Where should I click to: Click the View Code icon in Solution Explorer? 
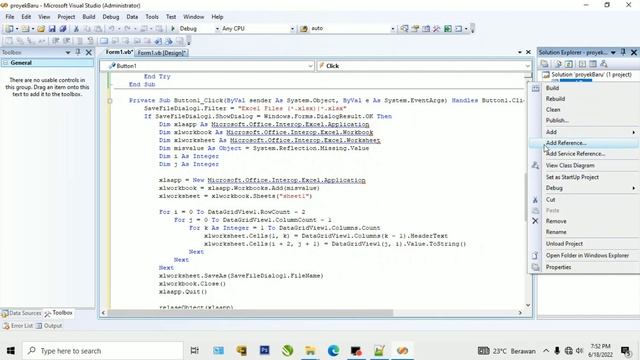tap(582, 64)
